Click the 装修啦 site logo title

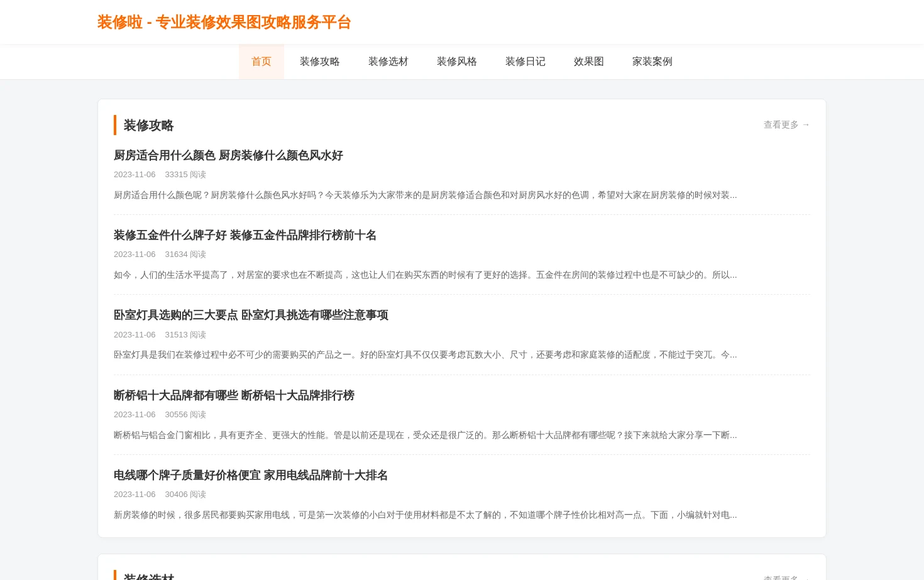pos(224,22)
